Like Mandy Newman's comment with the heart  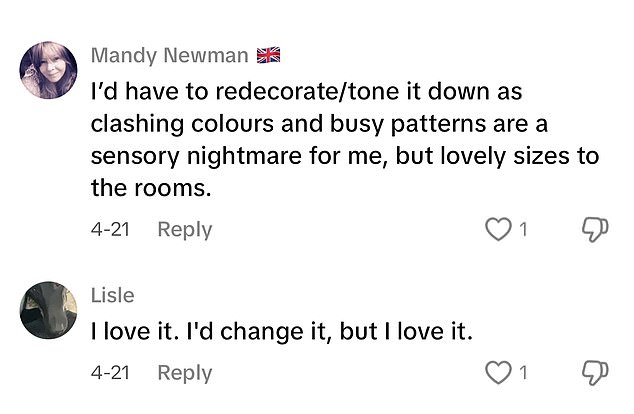(x=497, y=230)
